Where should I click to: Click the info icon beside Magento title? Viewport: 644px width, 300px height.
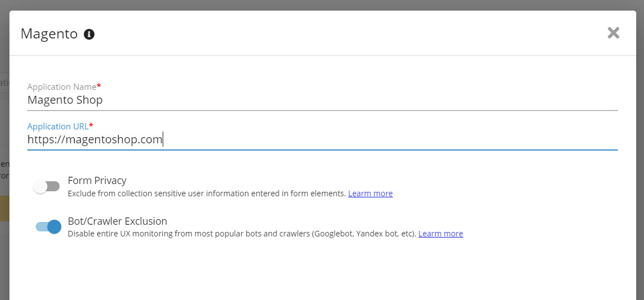[x=89, y=35]
